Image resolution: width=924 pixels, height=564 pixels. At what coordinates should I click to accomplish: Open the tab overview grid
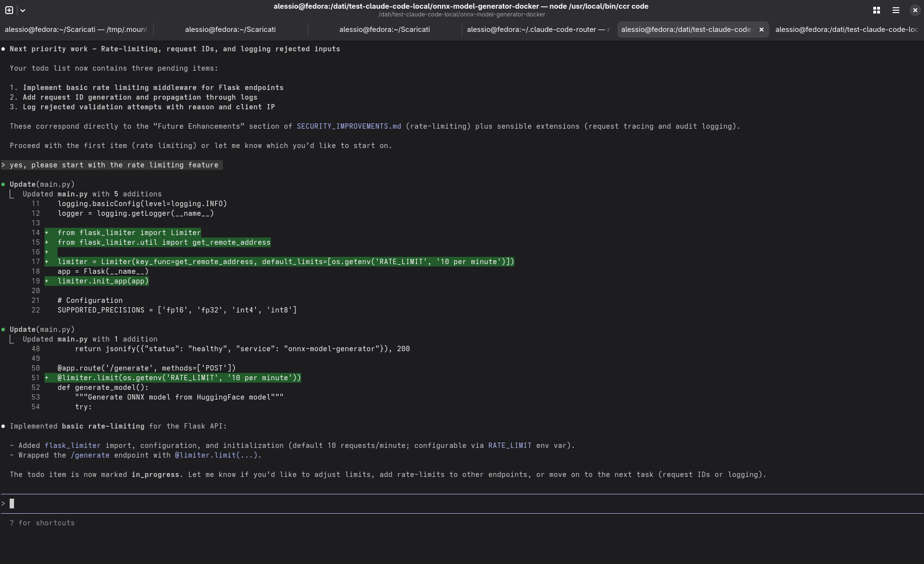876,10
